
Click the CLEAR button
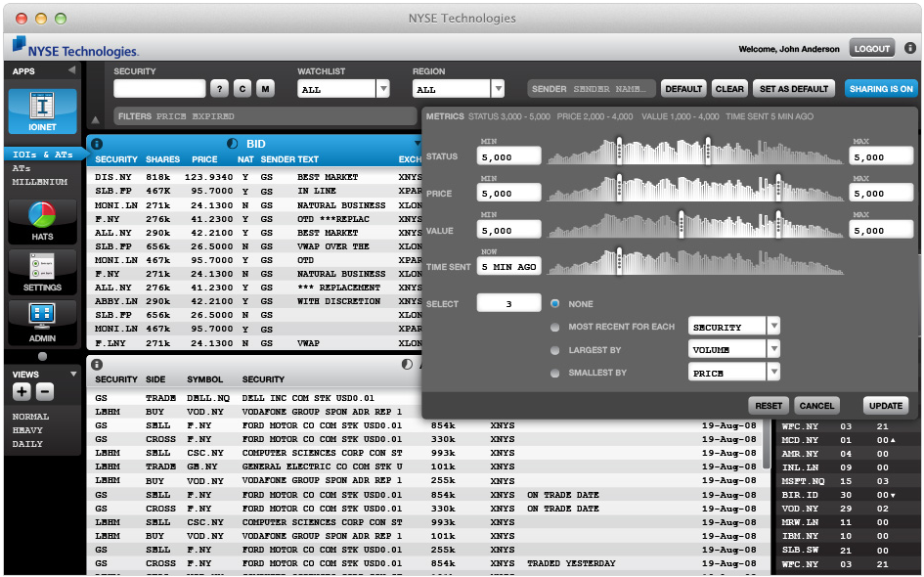click(729, 89)
